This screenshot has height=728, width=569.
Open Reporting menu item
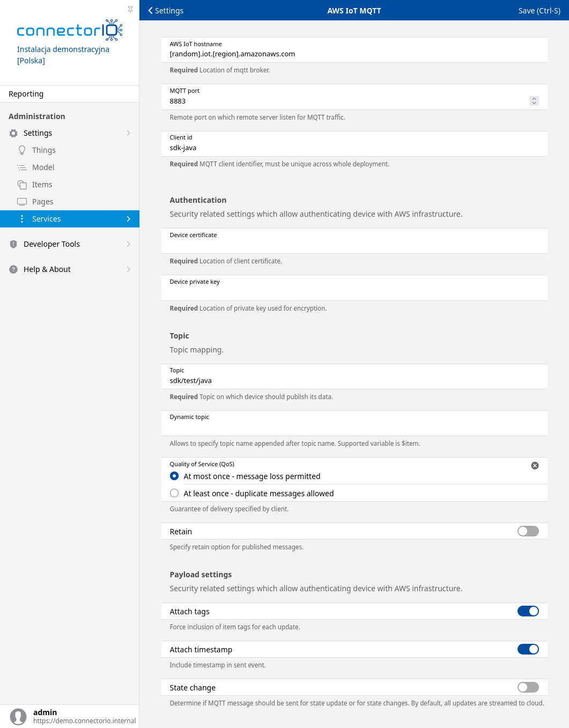pos(70,94)
